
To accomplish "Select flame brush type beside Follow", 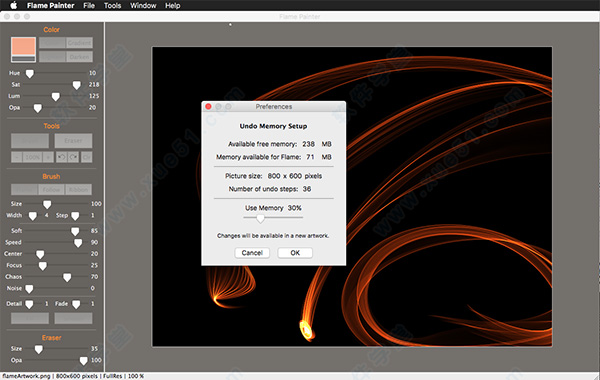I will tap(24, 189).
